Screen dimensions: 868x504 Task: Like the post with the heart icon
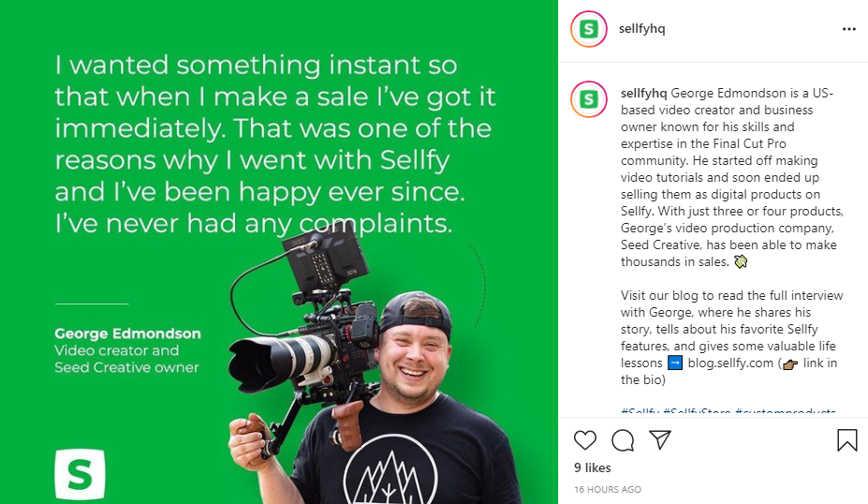585,440
